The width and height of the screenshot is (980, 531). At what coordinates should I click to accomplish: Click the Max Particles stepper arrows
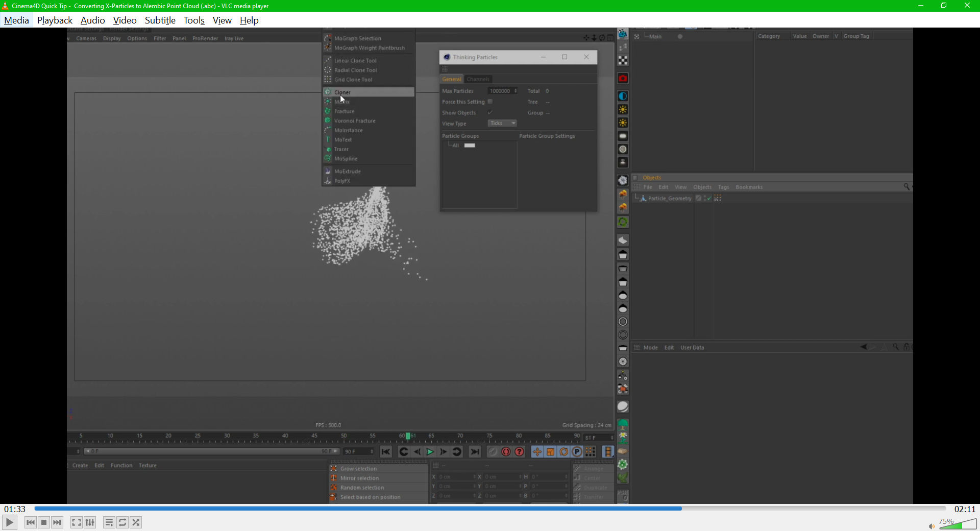(x=516, y=91)
